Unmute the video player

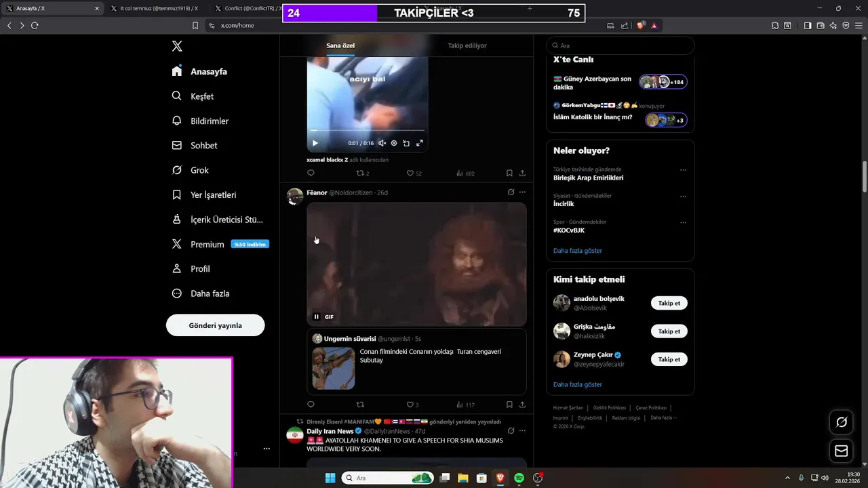[x=382, y=143]
